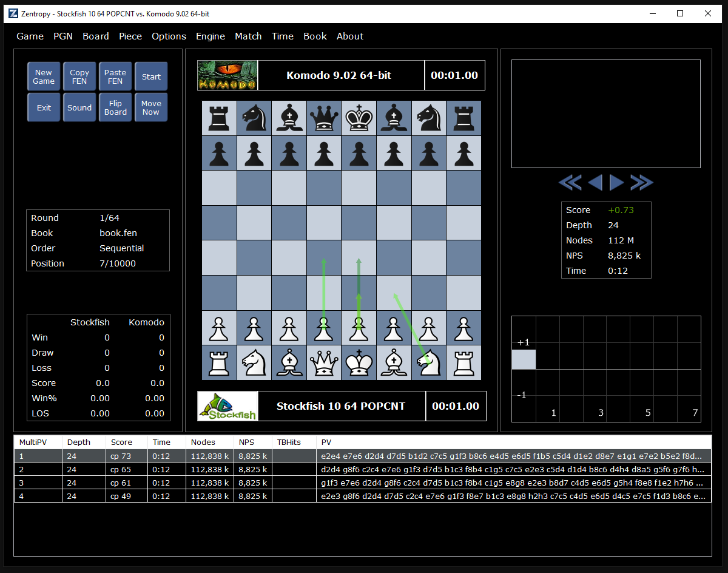Open the Piece menu

[x=130, y=36]
